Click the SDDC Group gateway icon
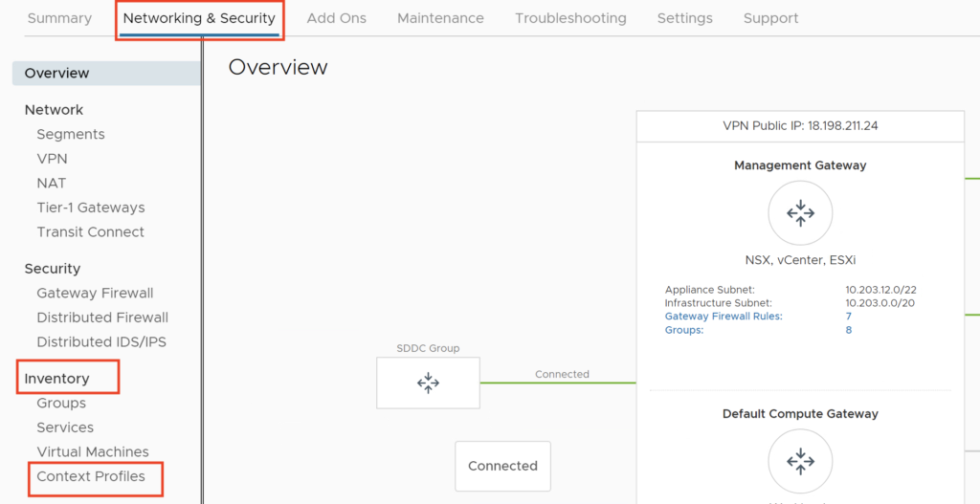The height and width of the screenshot is (504, 980). click(x=428, y=383)
